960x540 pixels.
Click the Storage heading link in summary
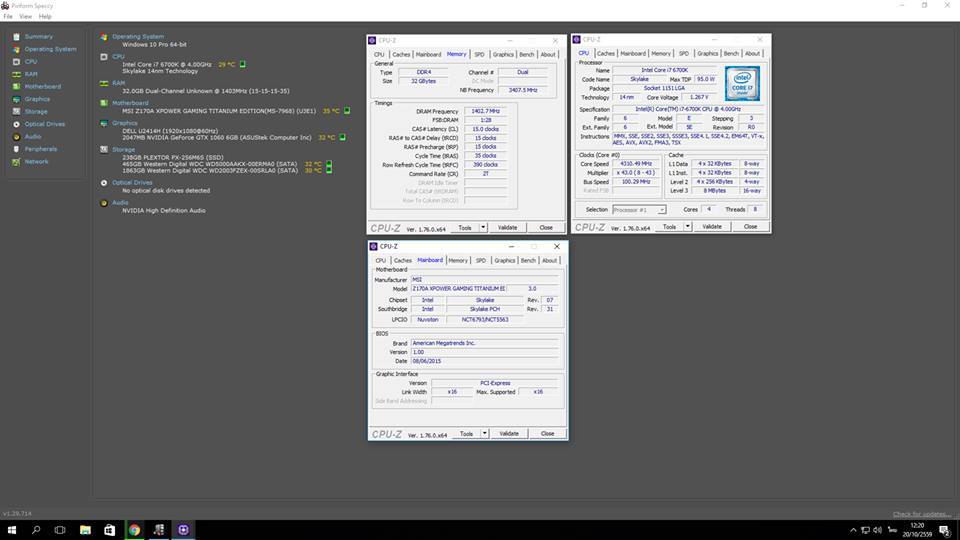tap(123, 149)
